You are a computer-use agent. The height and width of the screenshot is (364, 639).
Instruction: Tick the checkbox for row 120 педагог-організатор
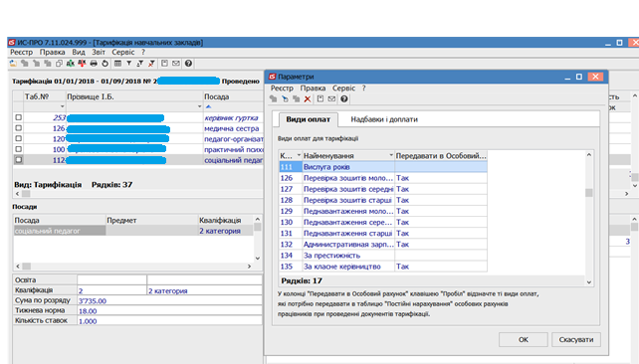[x=18, y=138]
